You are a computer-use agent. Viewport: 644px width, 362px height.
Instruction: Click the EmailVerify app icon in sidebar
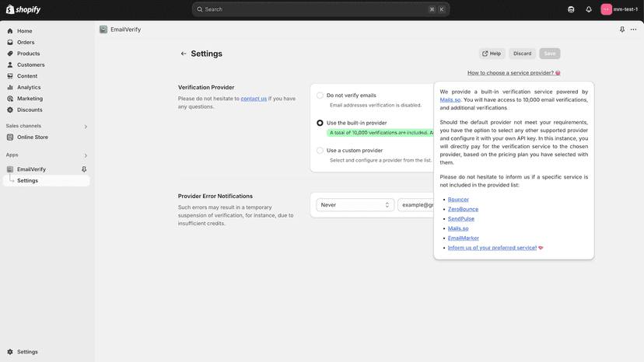(10, 169)
